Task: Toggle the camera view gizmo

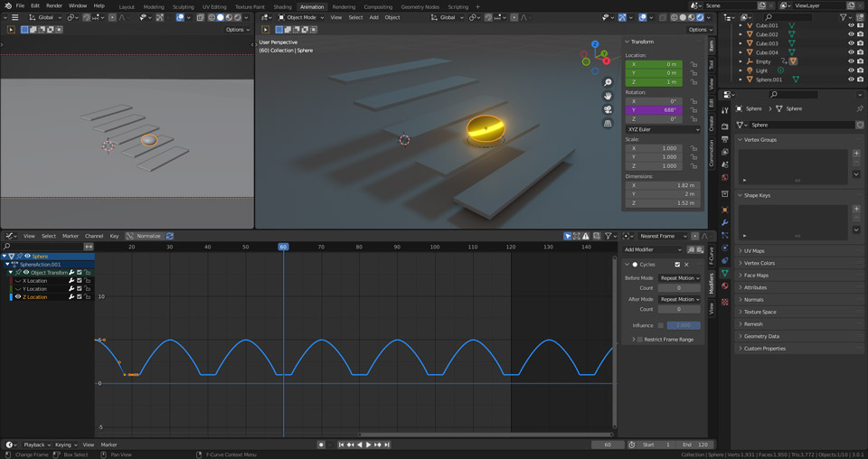Action: pos(609,109)
